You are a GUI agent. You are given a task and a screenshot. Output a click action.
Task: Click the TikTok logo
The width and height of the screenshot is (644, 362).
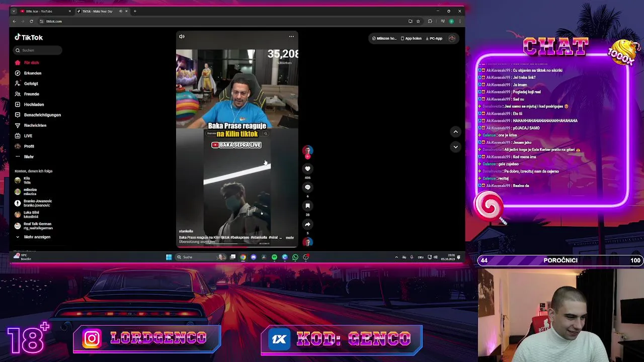tap(29, 37)
